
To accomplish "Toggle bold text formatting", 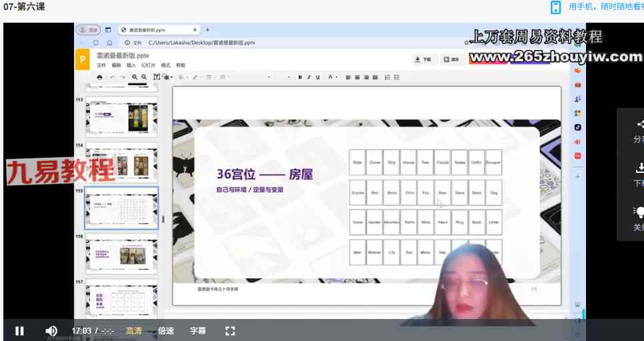I will [300, 77].
